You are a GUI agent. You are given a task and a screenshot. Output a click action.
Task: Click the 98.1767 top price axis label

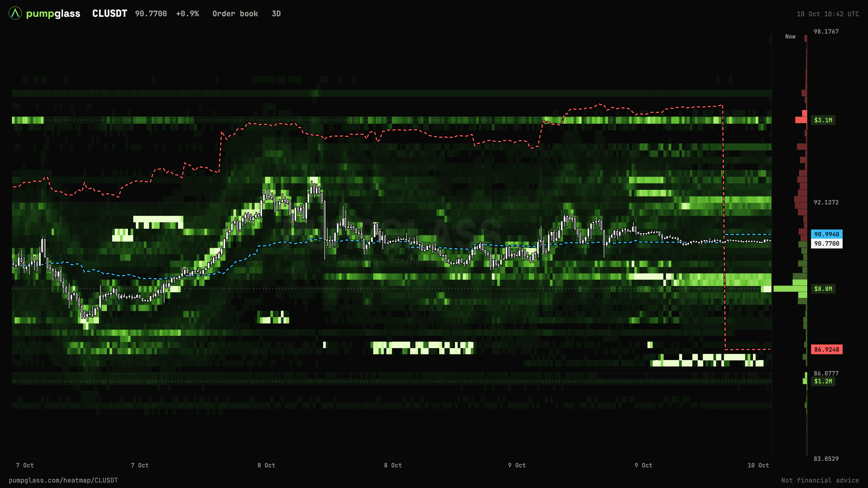coord(826,31)
